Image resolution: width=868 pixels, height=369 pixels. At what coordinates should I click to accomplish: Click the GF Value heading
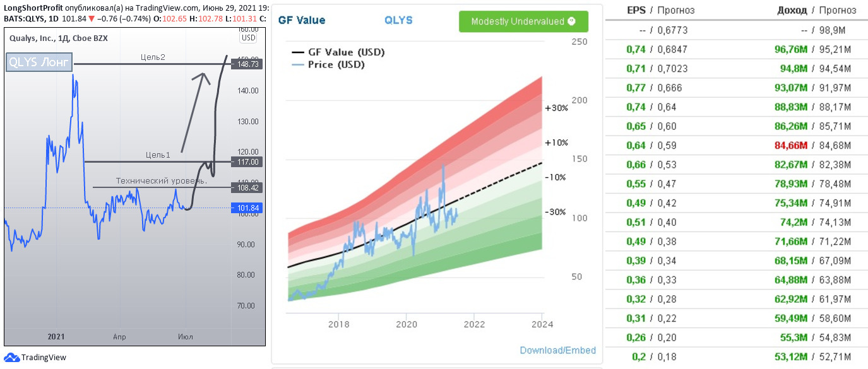coord(302,20)
